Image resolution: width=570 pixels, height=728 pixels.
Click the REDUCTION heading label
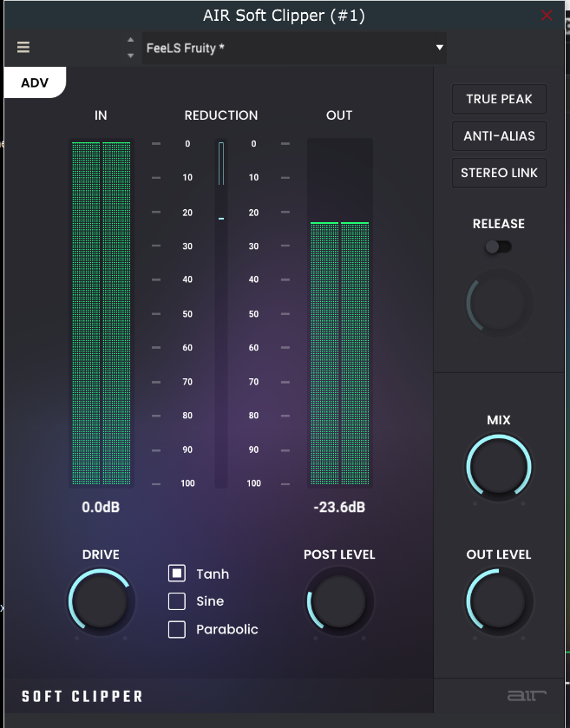coord(221,115)
